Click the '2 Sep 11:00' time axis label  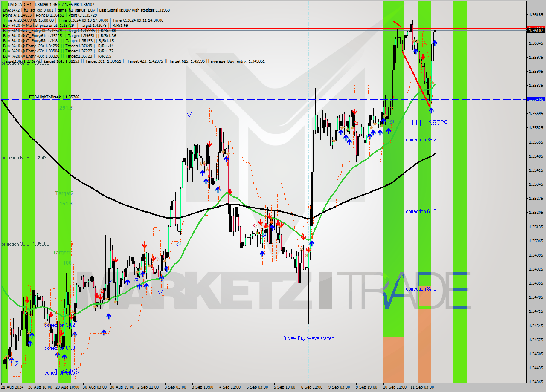coord(148,387)
